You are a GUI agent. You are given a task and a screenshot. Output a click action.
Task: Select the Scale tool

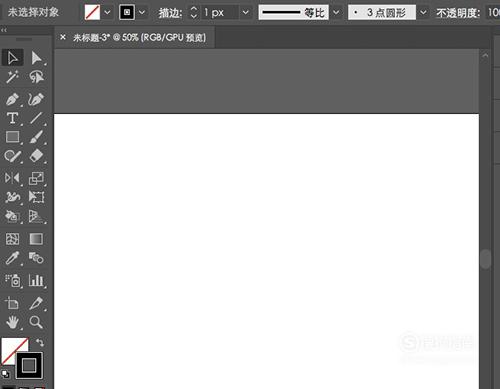point(36,178)
